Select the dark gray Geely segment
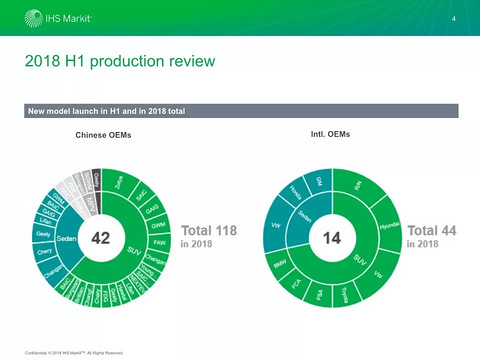 pyautogui.click(x=96, y=179)
